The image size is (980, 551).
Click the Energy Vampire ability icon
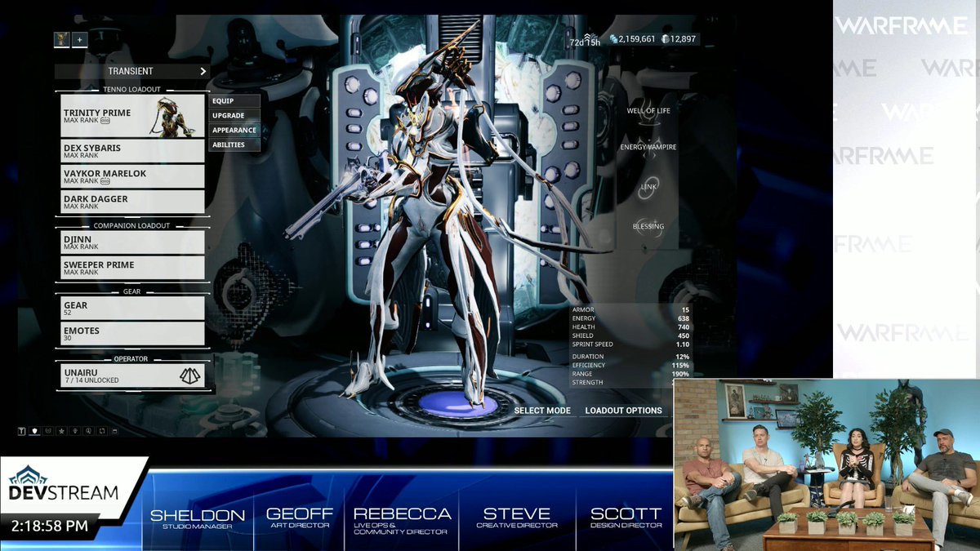point(648,149)
